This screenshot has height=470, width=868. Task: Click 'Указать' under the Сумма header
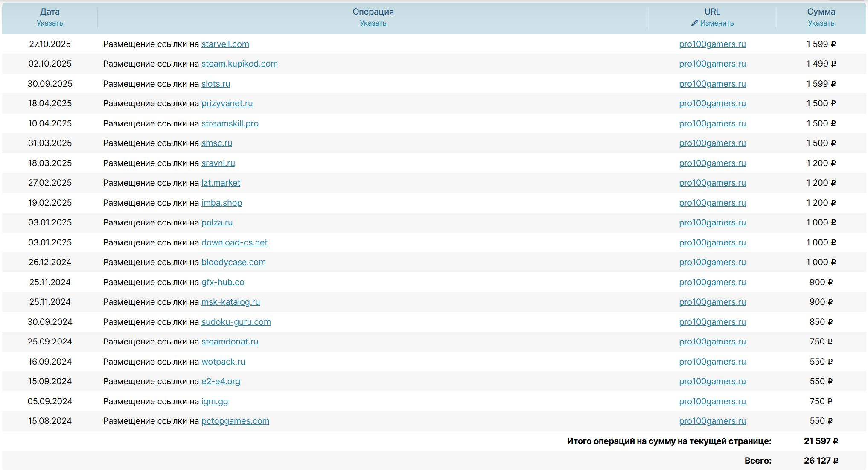tap(821, 23)
